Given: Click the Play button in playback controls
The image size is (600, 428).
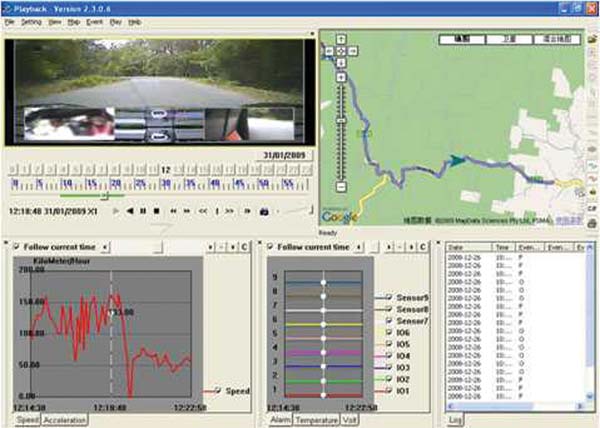Looking at the screenshot, I should [116, 211].
